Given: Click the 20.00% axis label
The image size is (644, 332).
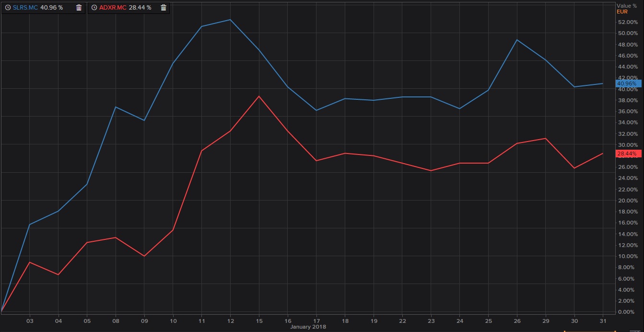Looking at the screenshot, I should click(x=628, y=201).
